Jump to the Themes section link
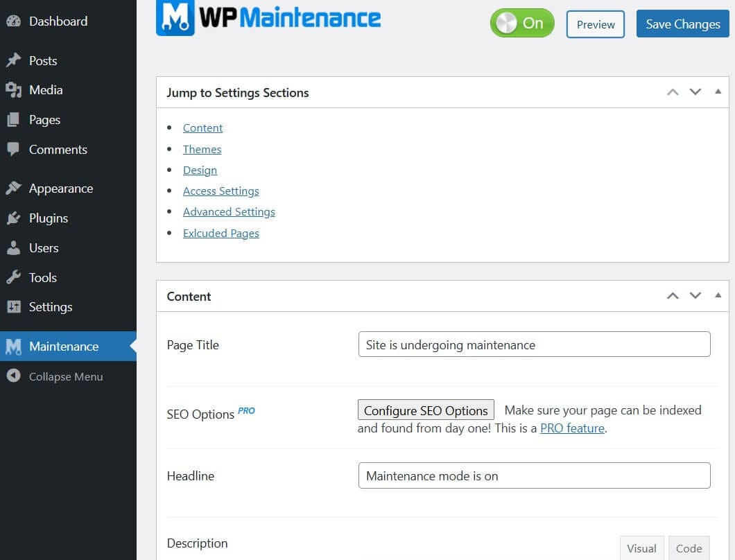Image resolution: width=735 pixels, height=560 pixels. (x=202, y=149)
